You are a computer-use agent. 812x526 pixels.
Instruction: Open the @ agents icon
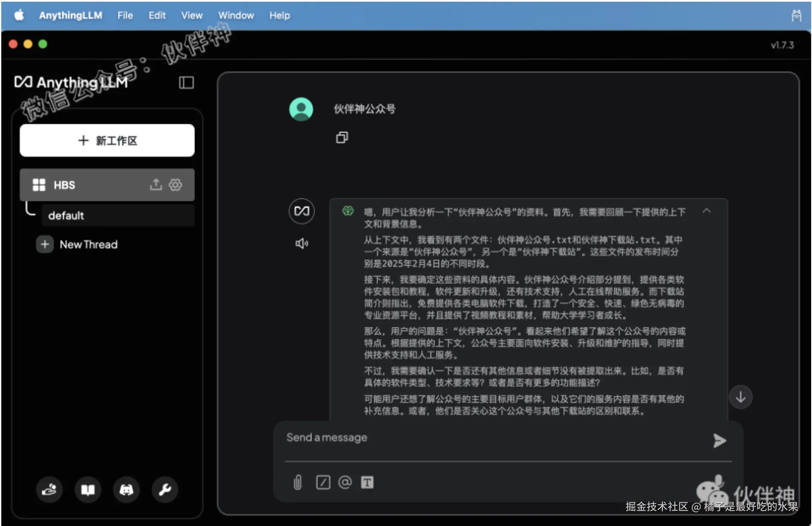point(345,482)
